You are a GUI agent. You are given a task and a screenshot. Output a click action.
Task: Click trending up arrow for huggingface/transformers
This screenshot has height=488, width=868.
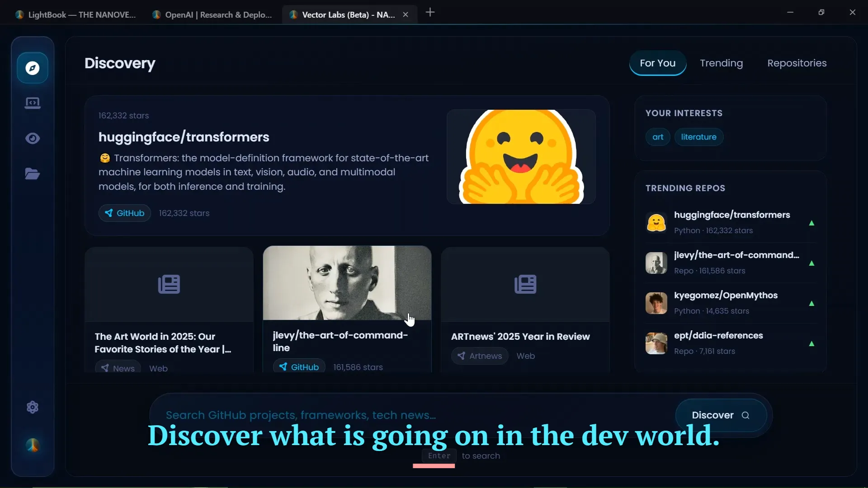(x=811, y=223)
